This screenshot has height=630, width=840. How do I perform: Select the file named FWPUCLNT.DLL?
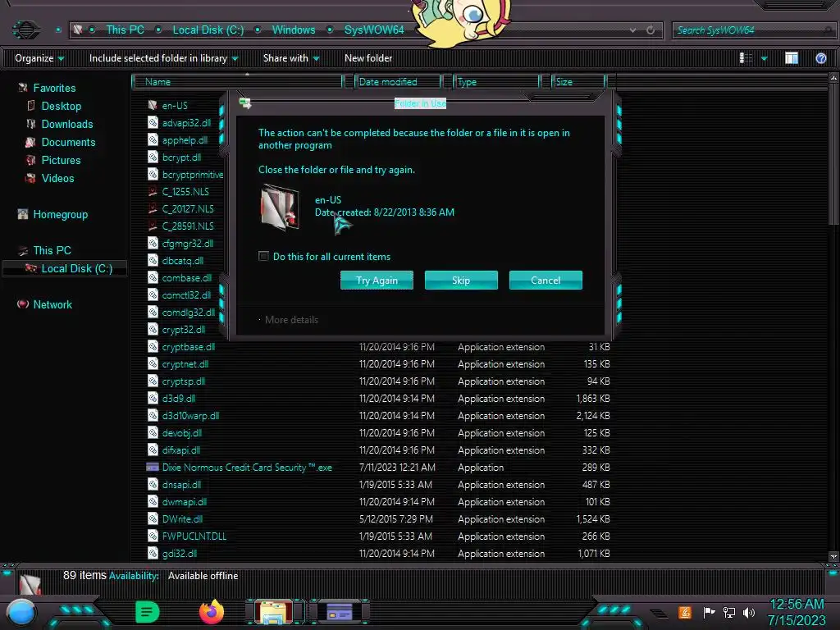click(194, 536)
